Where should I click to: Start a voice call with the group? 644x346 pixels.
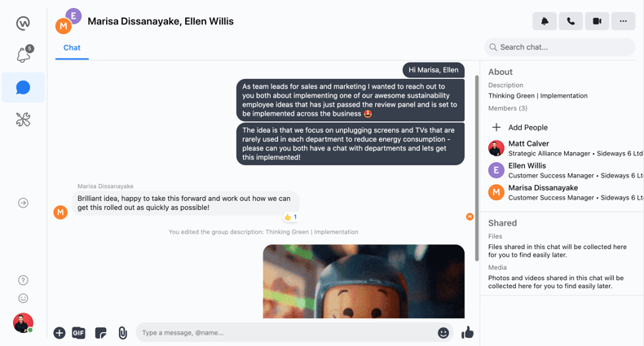pyautogui.click(x=571, y=21)
